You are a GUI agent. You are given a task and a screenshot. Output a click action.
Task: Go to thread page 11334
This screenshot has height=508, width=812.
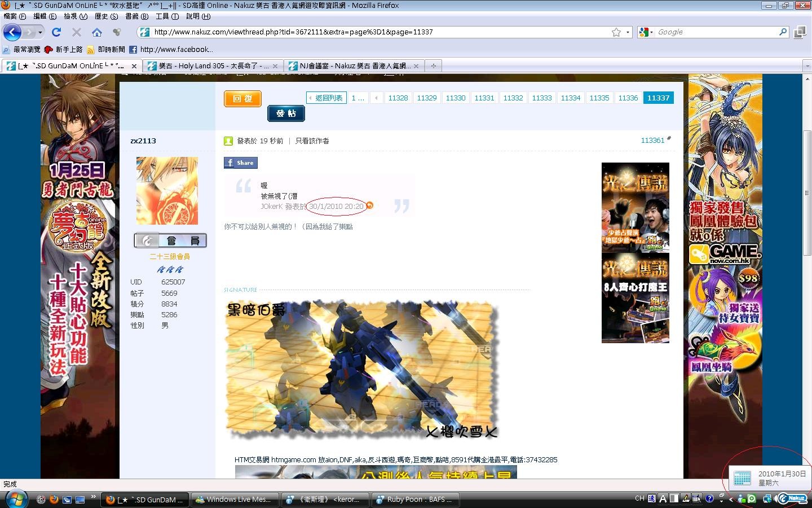tap(571, 98)
